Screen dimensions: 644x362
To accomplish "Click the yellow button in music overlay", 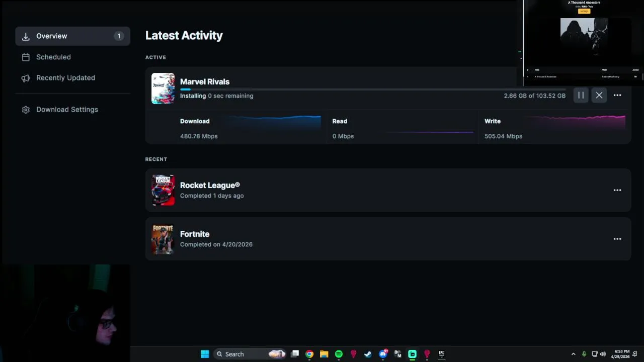I will (x=584, y=11).
